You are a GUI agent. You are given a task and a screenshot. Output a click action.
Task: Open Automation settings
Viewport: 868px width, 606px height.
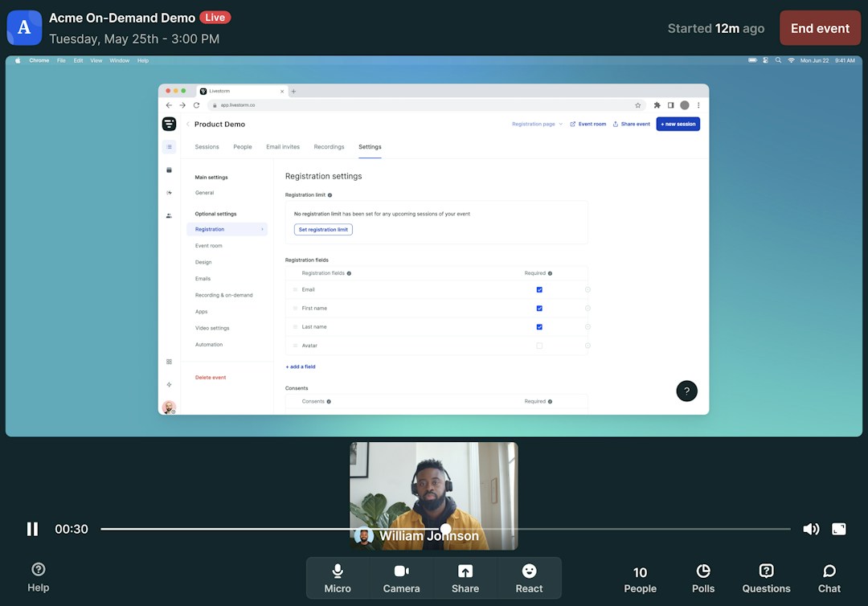[209, 345]
